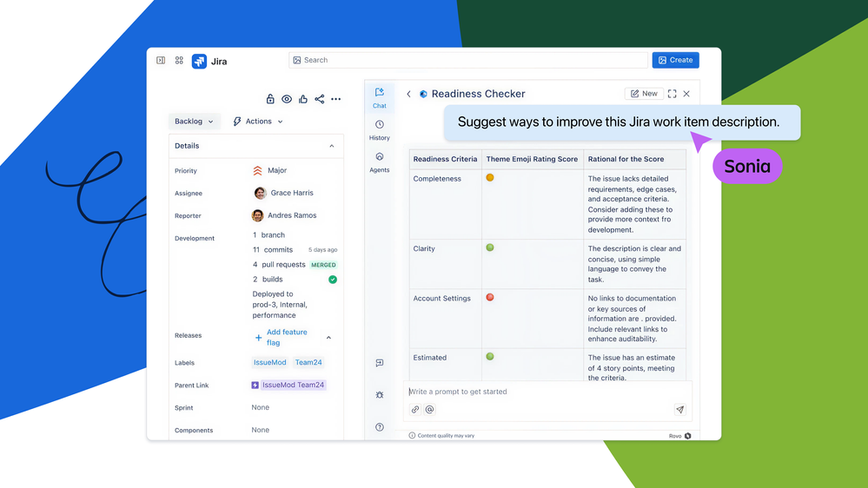Open the 11 commits entry

pyautogui.click(x=272, y=250)
